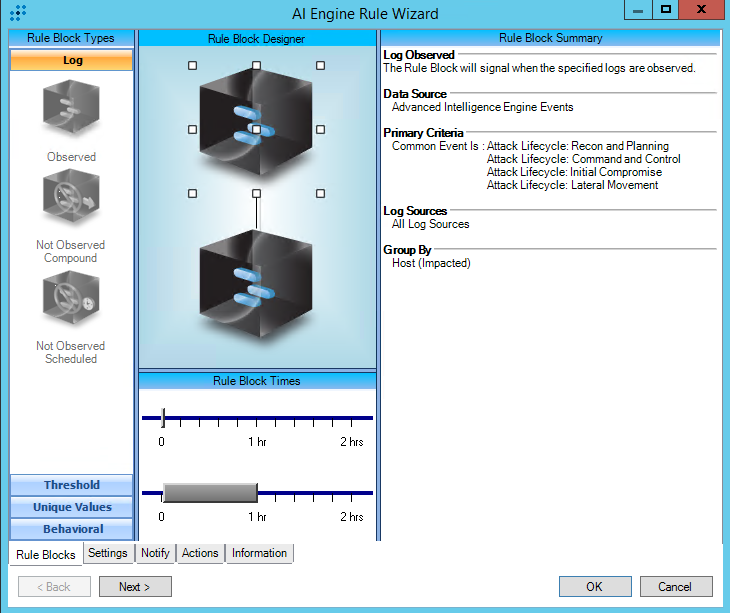Expand the Behavioral rule block section
The image size is (730, 613).
pyautogui.click(x=71, y=529)
